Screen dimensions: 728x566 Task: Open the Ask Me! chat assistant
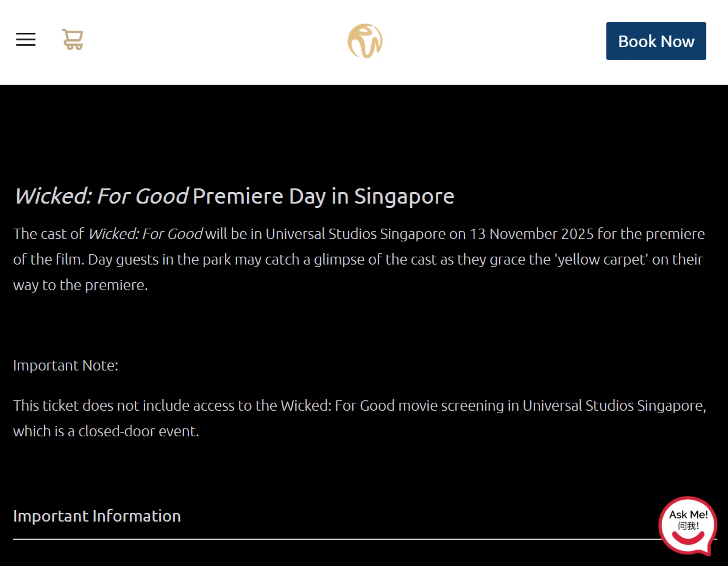pyautogui.click(x=687, y=525)
